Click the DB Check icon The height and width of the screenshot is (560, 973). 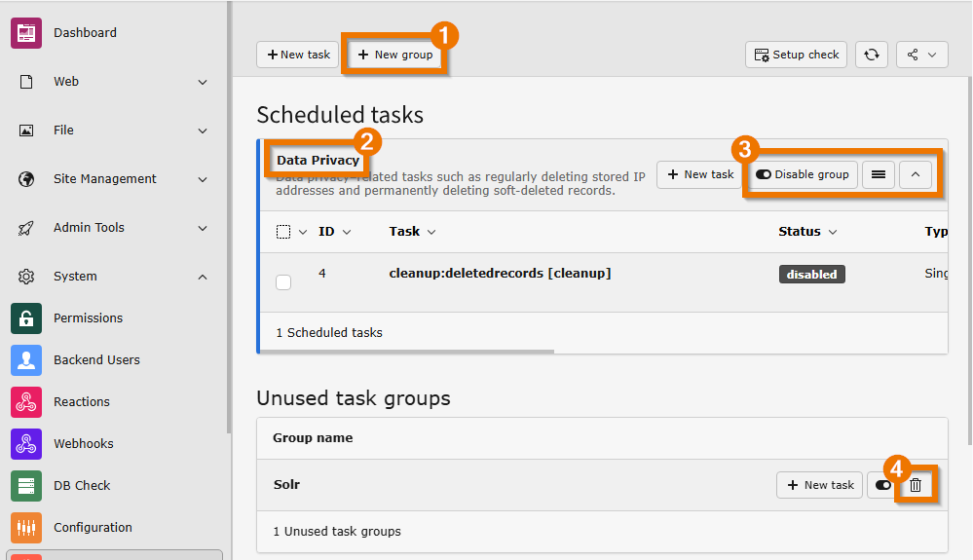click(x=26, y=486)
